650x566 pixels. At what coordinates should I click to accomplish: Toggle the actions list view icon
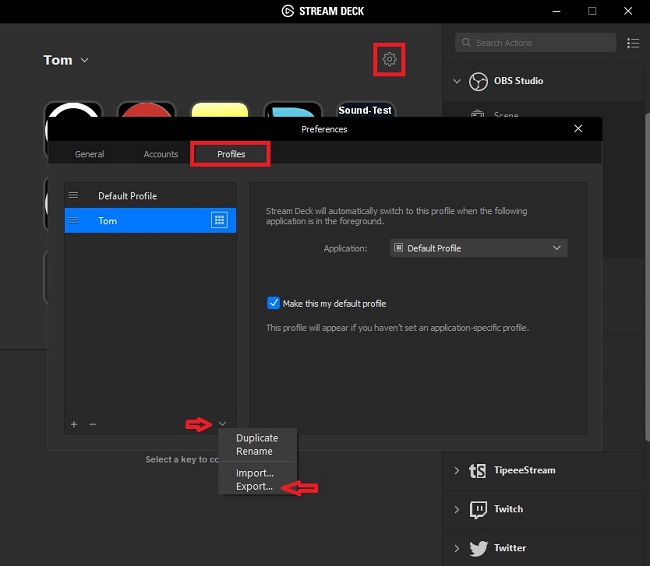pos(633,43)
